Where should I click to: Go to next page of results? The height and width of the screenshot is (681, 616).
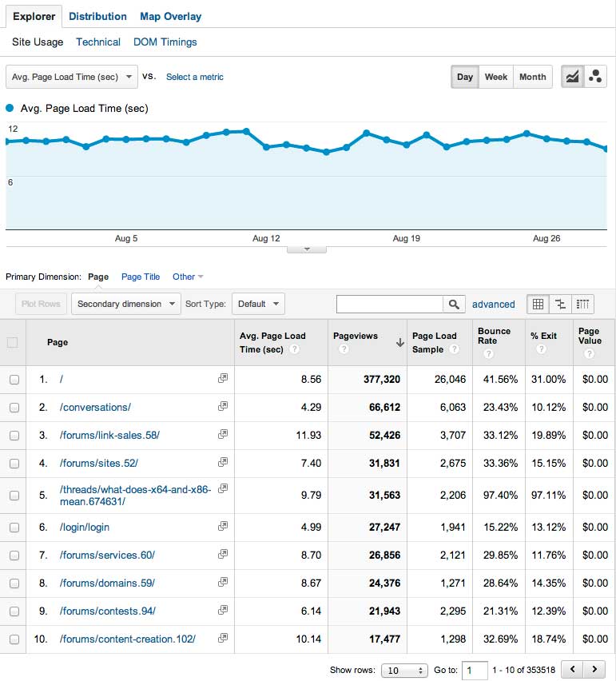coord(594,669)
